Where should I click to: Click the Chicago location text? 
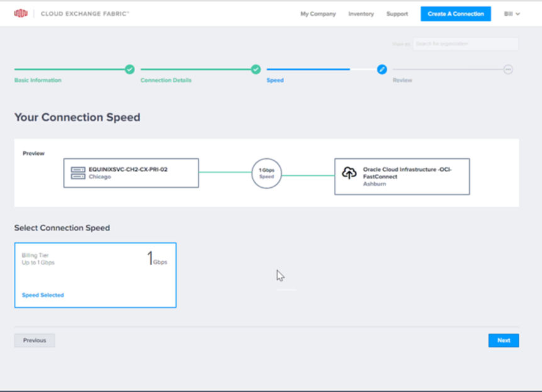(100, 177)
